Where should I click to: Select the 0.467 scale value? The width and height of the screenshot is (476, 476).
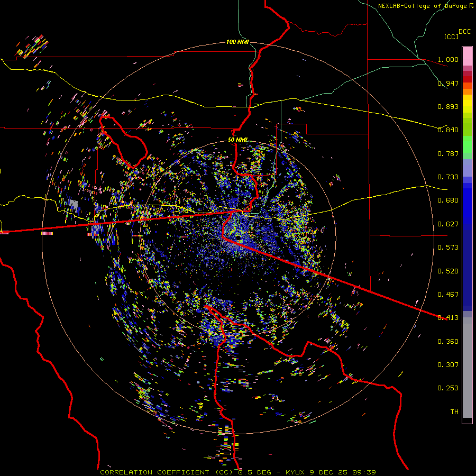point(448,295)
